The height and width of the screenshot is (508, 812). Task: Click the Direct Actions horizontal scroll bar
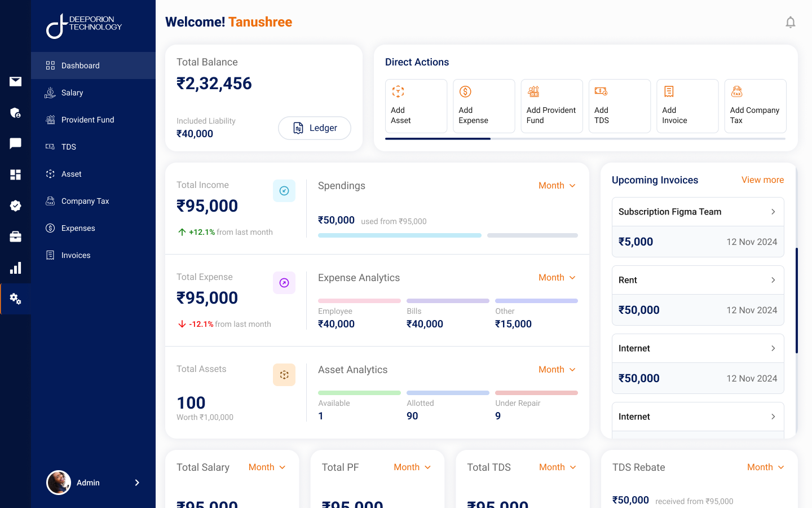click(x=585, y=138)
